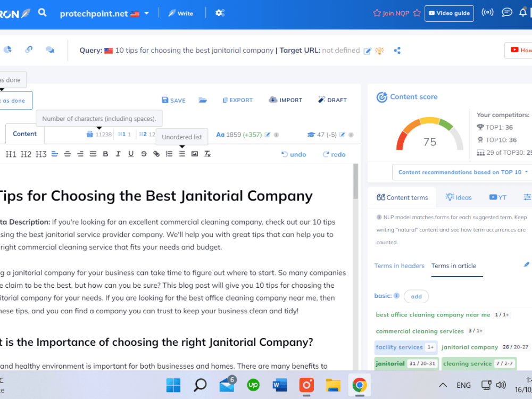The image size is (532, 399).
Task: Open Word from the taskbar
Action: pos(280,385)
